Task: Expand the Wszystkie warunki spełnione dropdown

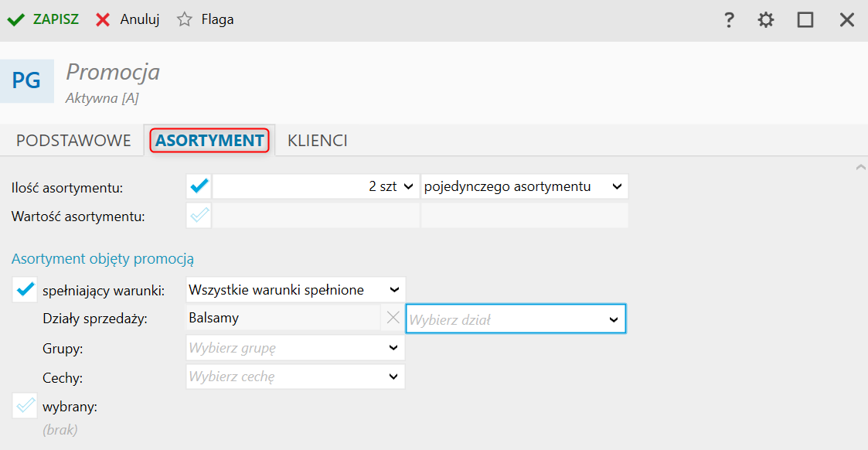Action: point(295,290)
